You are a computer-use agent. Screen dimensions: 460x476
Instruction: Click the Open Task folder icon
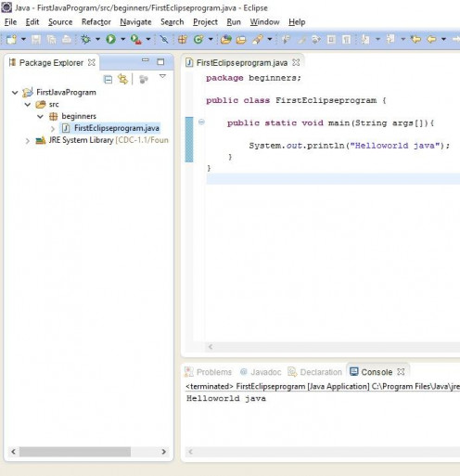241,40
